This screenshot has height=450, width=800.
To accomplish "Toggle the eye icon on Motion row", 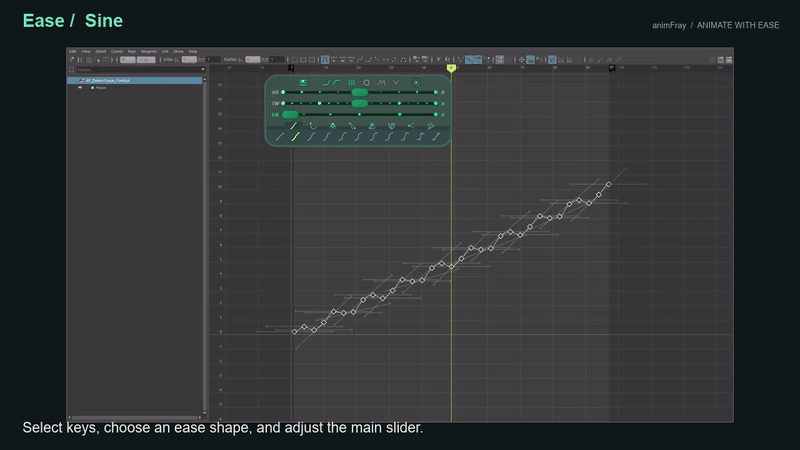I will [x=80, y=88].
